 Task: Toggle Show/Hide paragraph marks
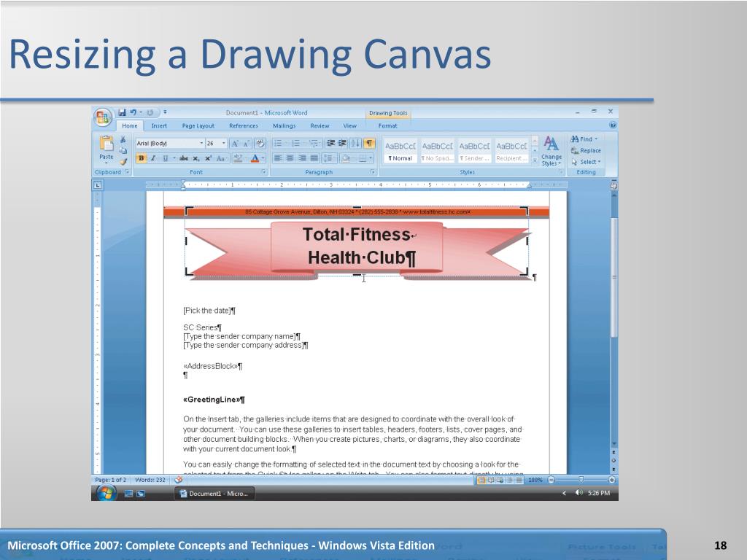[x=368, y=144]
